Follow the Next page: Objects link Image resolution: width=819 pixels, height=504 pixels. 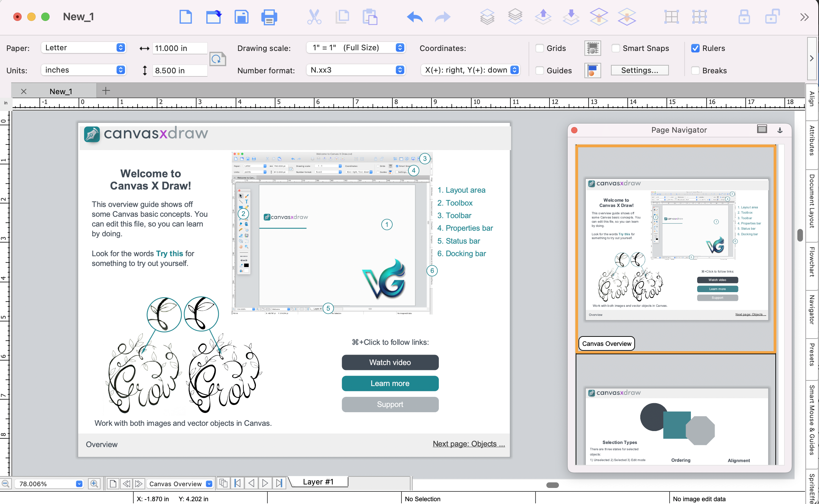[468, 444]
